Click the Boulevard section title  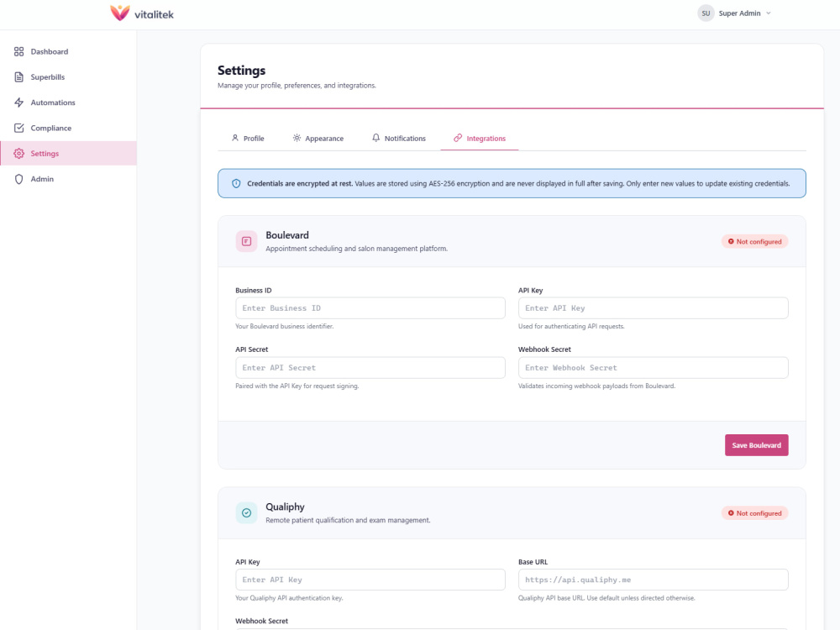coord(287,235)
